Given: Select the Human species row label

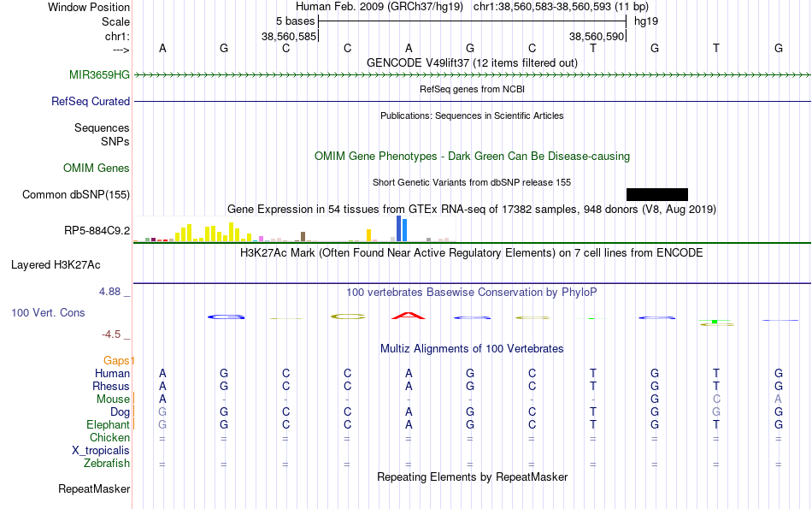Looking at the screenshot, I should pyautogui.click(x=112, y=374).
